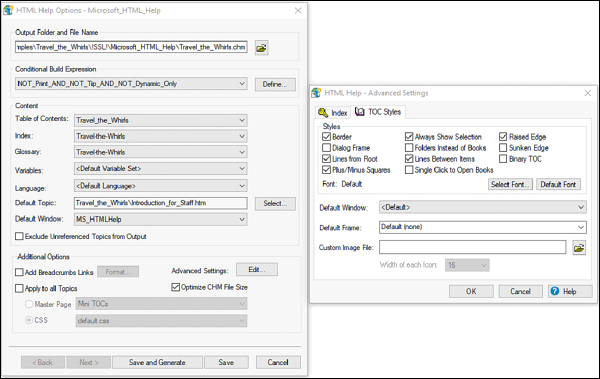The height and width of the screenshot is (379, 600).
Task: Click Help button in Advanced Settings
Action: click(570, 291)
